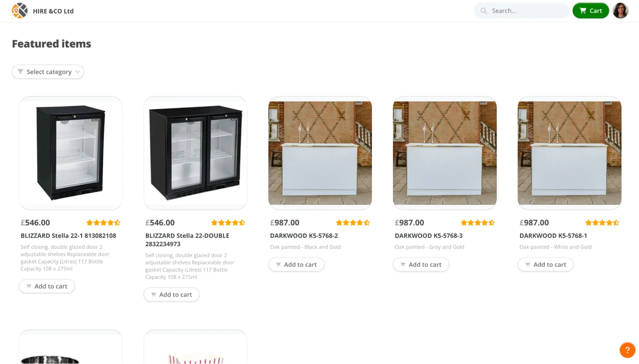
Task: Click the HIRE &CO Ltd logo icon
Action: tap(19, 11)
